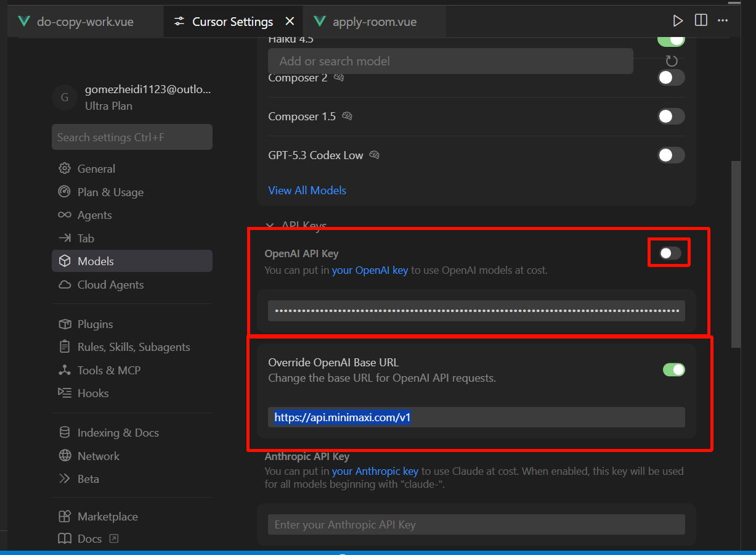Screen dimensions: 756x555
Task: Open the your OpenAI key link
Action: pyautogui.click(x=370, y=270)
